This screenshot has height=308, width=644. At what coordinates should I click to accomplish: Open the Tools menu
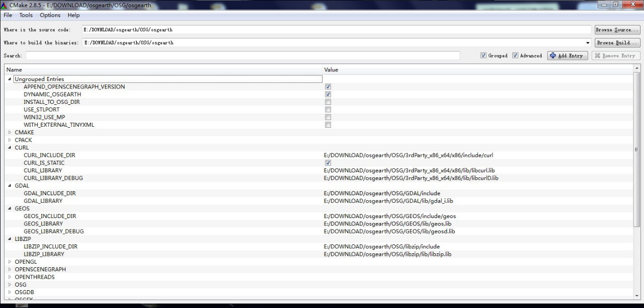click(26, 15)
